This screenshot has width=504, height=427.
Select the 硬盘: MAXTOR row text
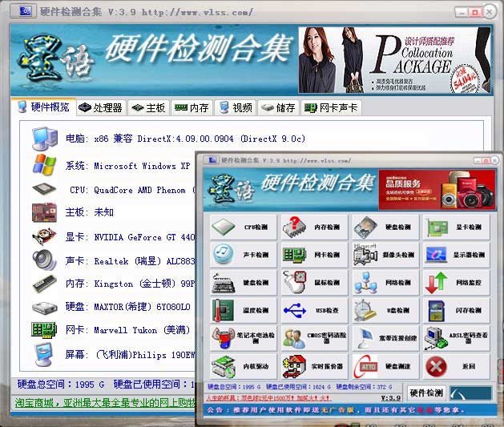point(127,307)
